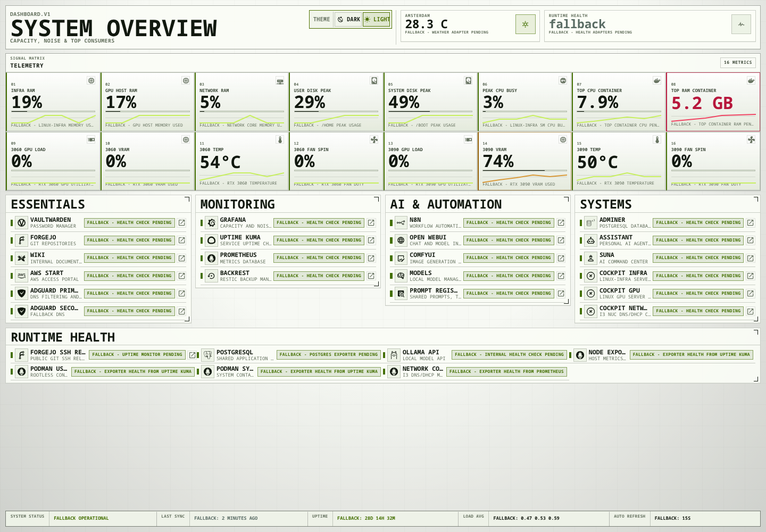Open Forgejo SSH external link icon

click(192, 355)
